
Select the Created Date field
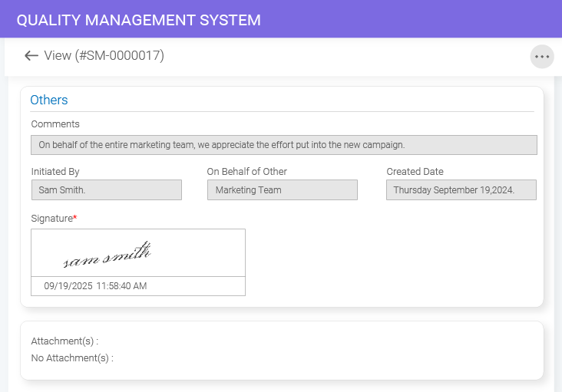click(x=461, y=189)
